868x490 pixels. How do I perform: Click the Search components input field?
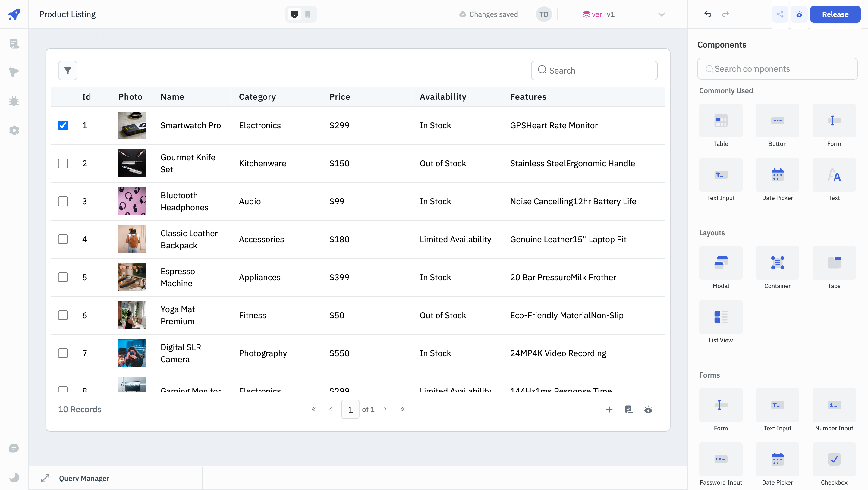coord(777,69)
